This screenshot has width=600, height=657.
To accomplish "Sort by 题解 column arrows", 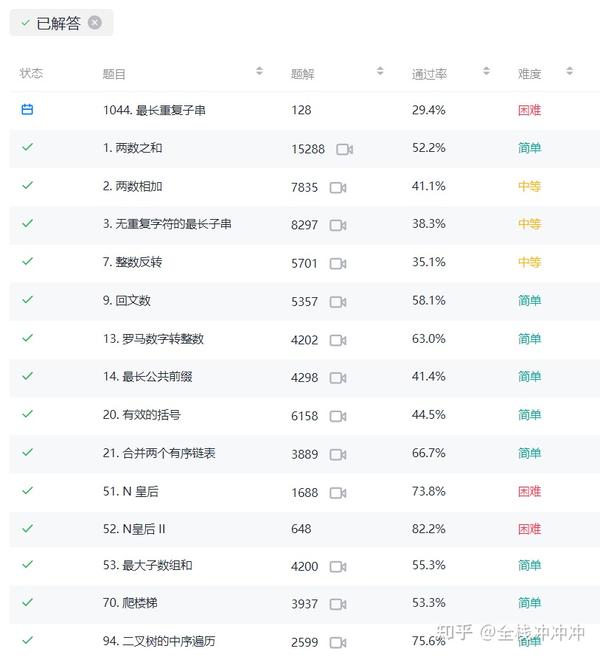I will [380, 71].
